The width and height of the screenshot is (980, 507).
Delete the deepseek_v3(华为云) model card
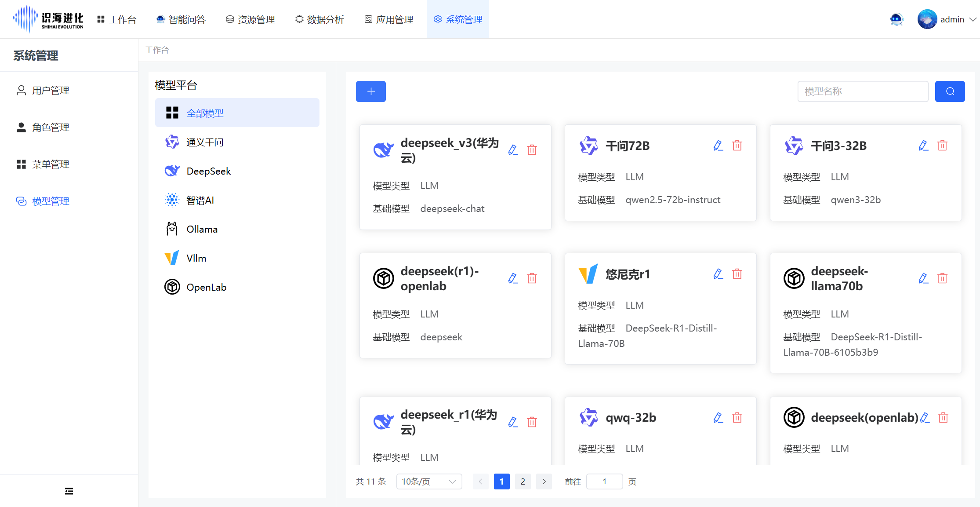pos(532,150)
